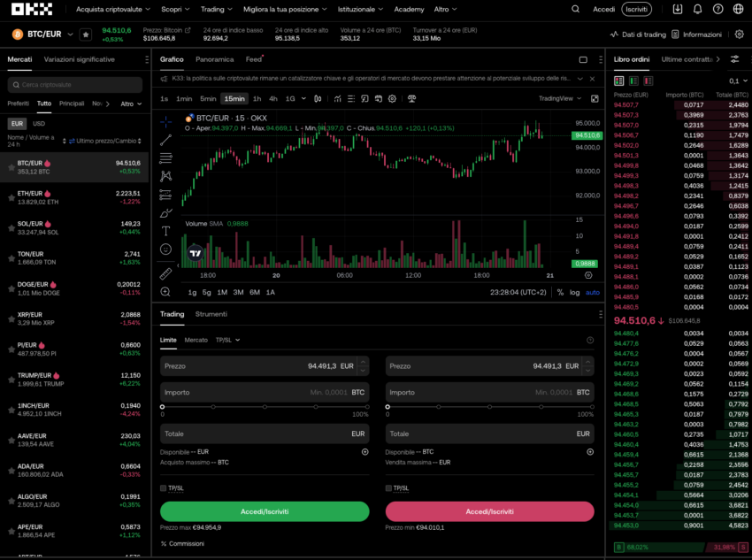Switch to the Variazioni significative tab

click(x=79, y=59)
